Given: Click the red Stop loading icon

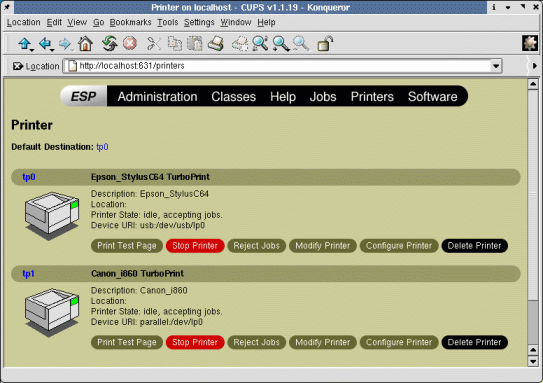Looking at the screenshot, I should pyautogui.click(x=130, y=44).
